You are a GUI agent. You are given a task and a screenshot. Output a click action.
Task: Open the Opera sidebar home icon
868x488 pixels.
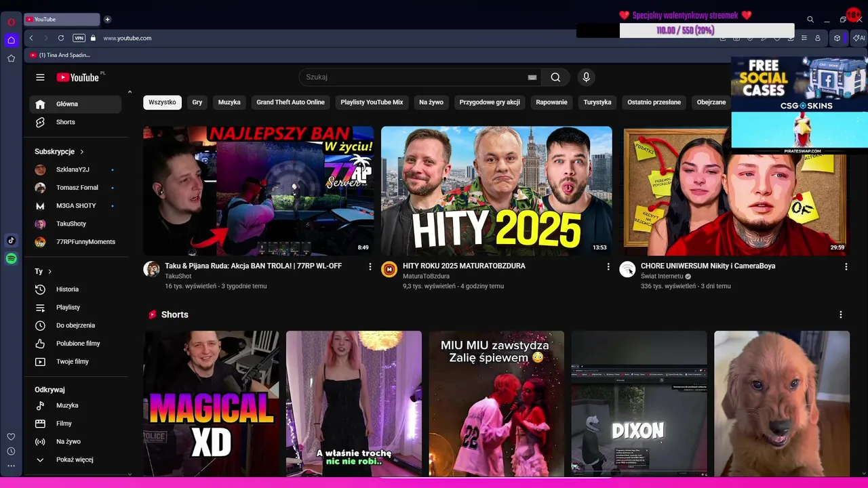coord(11,40)
